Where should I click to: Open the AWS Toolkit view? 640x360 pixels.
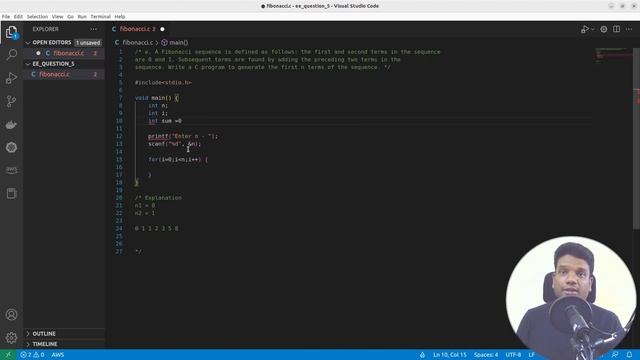coord(11,170)
